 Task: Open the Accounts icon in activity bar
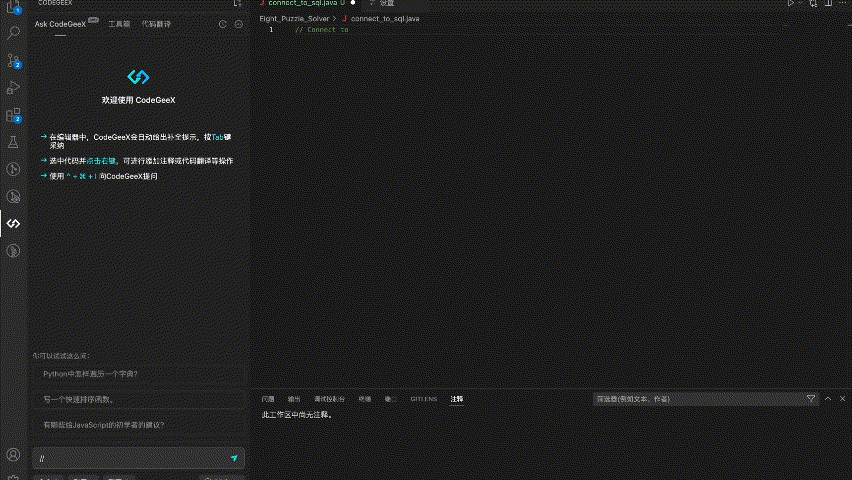(x=13, y=454)
